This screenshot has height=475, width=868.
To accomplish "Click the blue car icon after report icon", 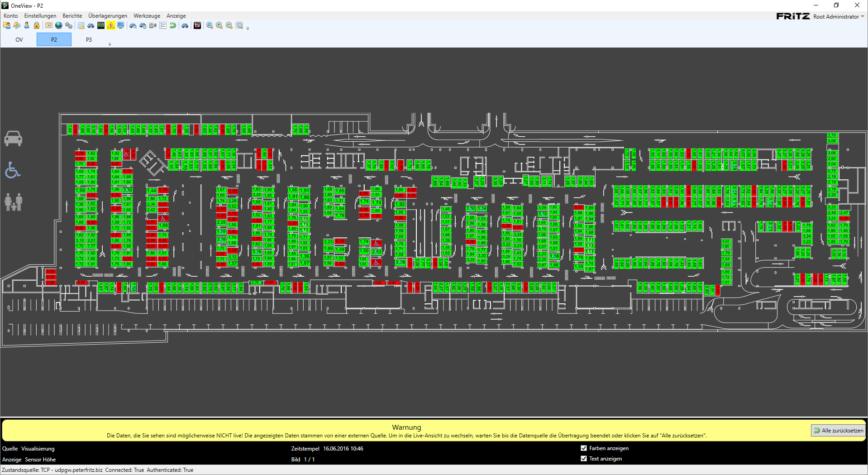I will pyautogui.click(x=91, y=25).
